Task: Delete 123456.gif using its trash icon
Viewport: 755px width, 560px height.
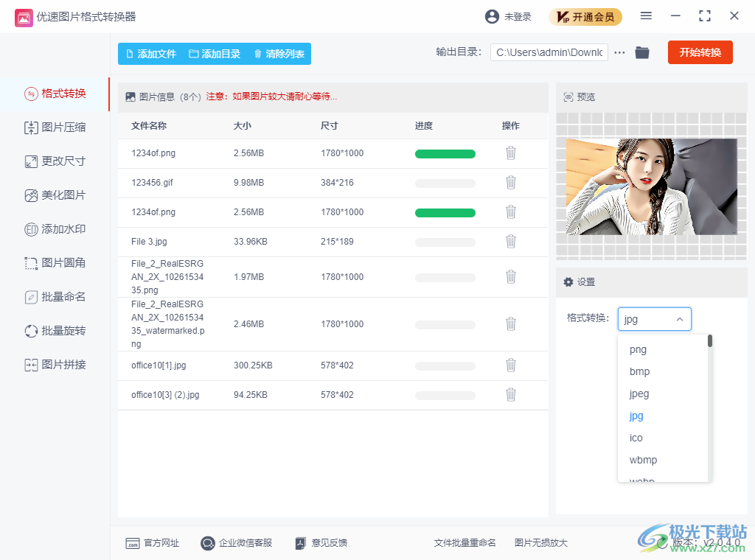Action: (x=510, y=182)
